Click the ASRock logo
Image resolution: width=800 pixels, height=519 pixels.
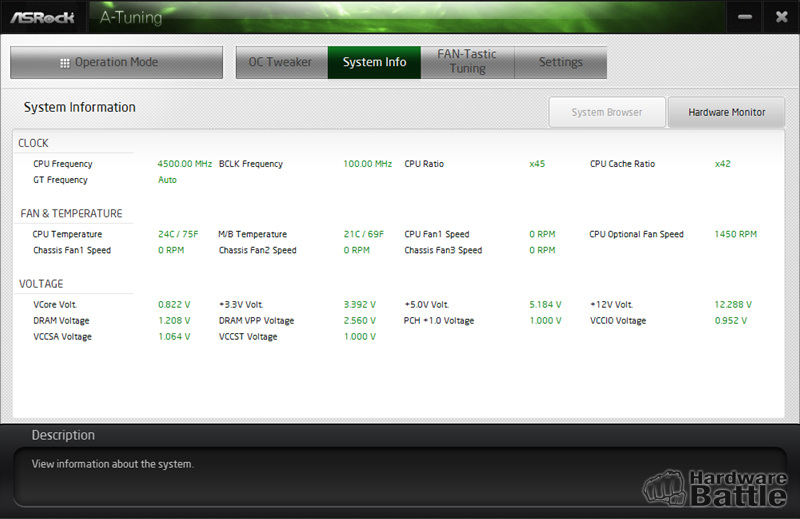pyautogui.click(x=43, y=17)
